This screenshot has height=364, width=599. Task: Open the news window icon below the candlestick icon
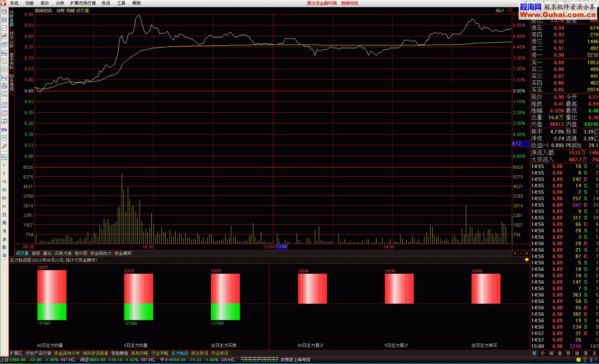pos(4,45)
